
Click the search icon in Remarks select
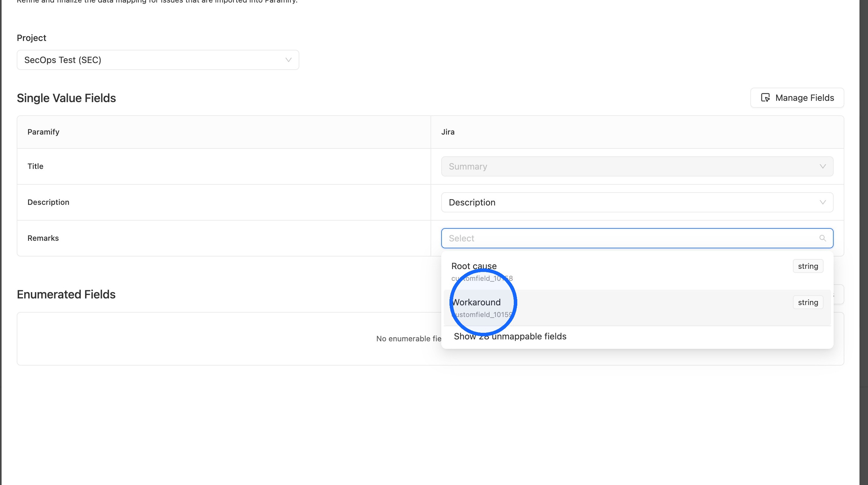(x=823, y=238)
